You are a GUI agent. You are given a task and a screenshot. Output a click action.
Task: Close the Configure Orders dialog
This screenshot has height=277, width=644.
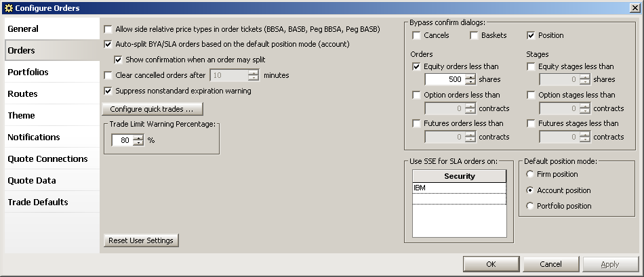[x=633, y=8]
